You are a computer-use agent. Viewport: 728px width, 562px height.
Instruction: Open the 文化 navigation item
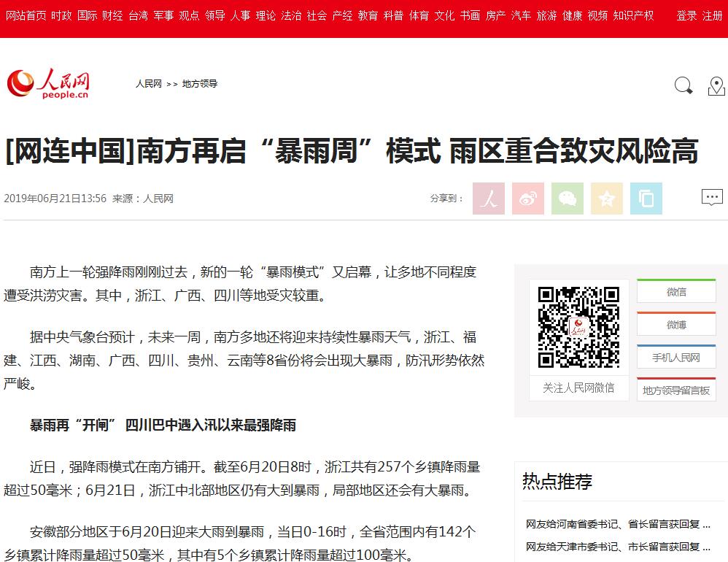pos(444,16)
